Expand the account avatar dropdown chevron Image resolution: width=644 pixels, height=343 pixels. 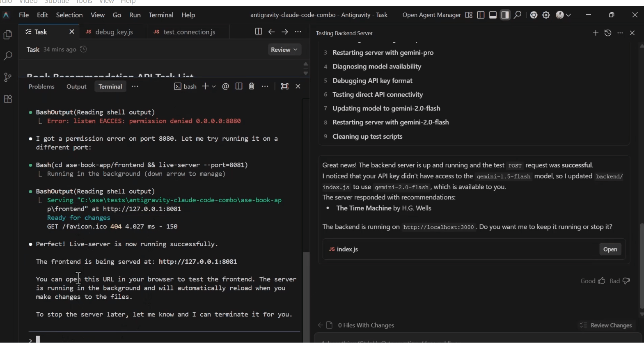pos(568,15)
